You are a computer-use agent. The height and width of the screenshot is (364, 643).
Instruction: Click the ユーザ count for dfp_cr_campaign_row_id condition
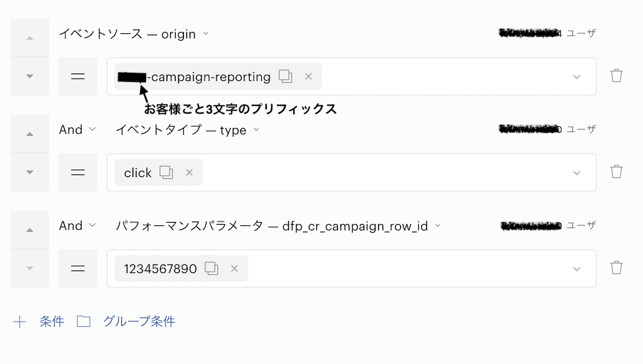[x=548, y=225]
